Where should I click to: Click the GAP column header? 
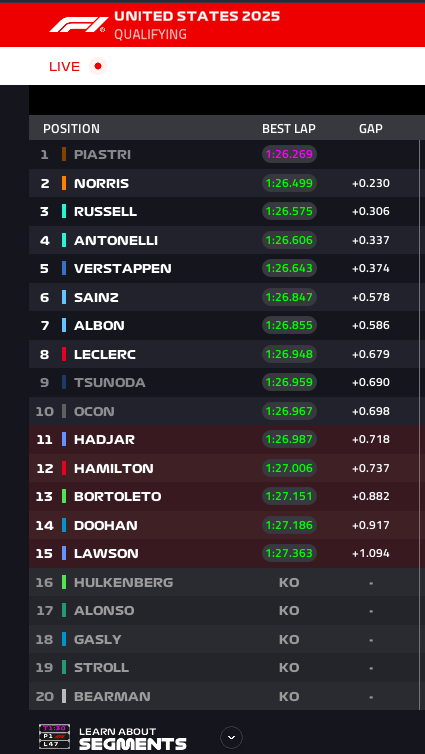371,129
